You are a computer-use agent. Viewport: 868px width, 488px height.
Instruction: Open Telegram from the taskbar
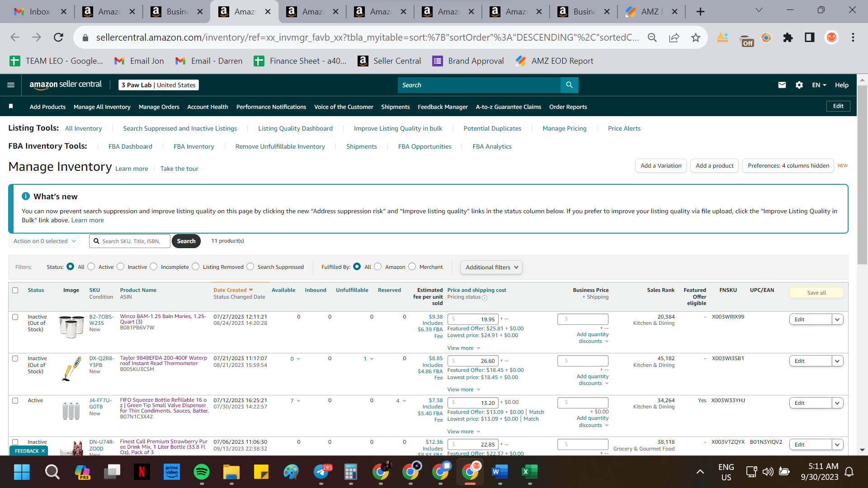pos(321,472)
